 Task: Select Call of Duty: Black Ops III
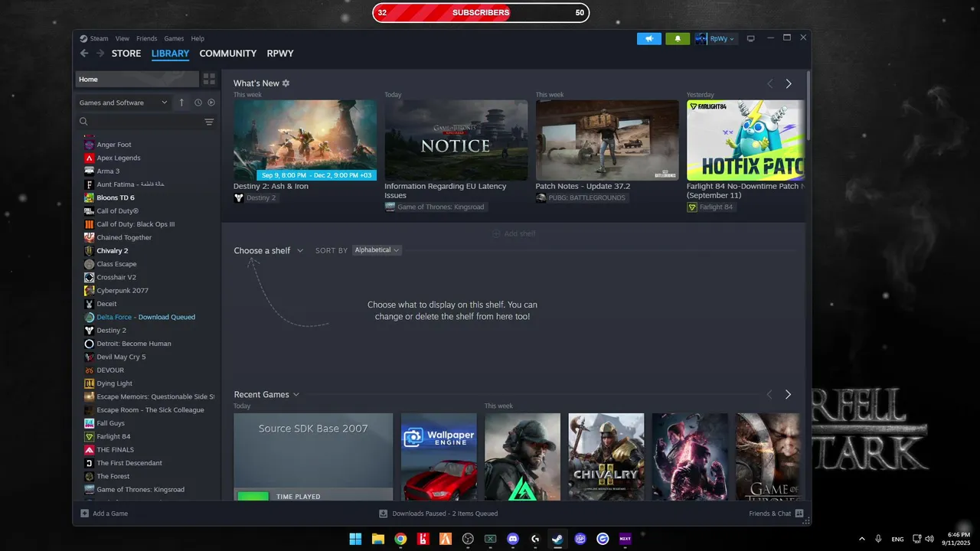136,224
